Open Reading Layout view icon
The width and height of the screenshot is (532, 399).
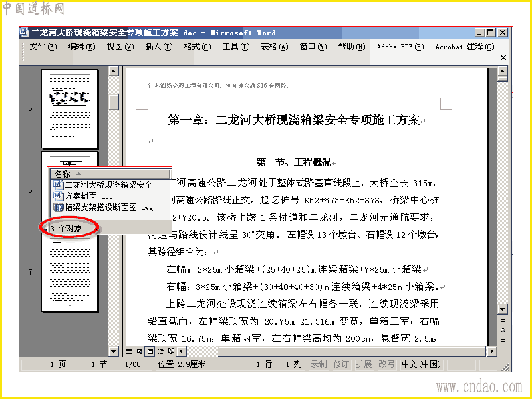pos(172,351)
